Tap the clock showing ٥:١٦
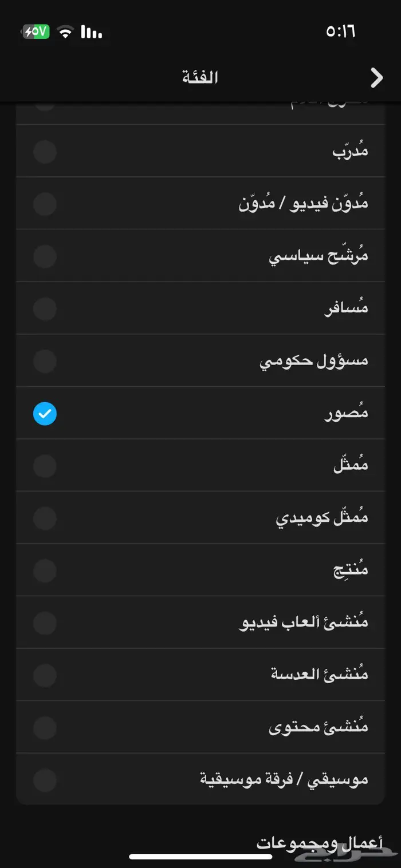The image size is (401, 868). point(350,33)
